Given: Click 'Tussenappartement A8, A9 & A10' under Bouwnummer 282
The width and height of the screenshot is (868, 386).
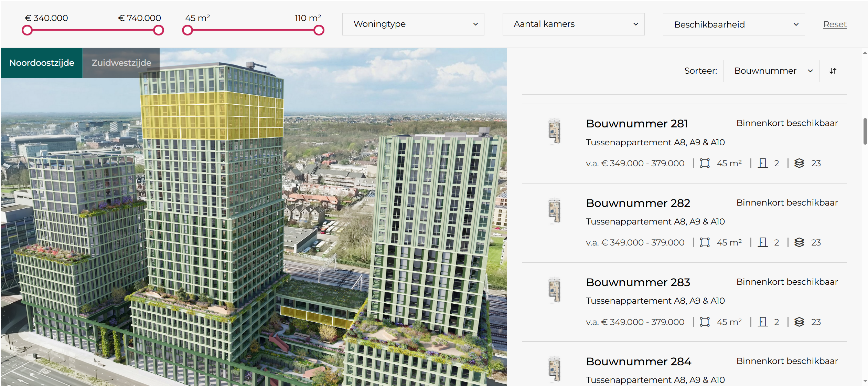Looking at the screenshot, I should [655, 222].
